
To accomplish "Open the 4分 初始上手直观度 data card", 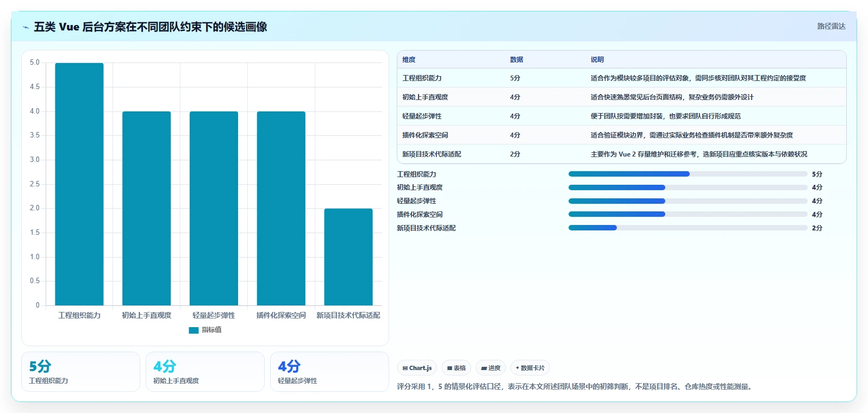I will 205,372.
